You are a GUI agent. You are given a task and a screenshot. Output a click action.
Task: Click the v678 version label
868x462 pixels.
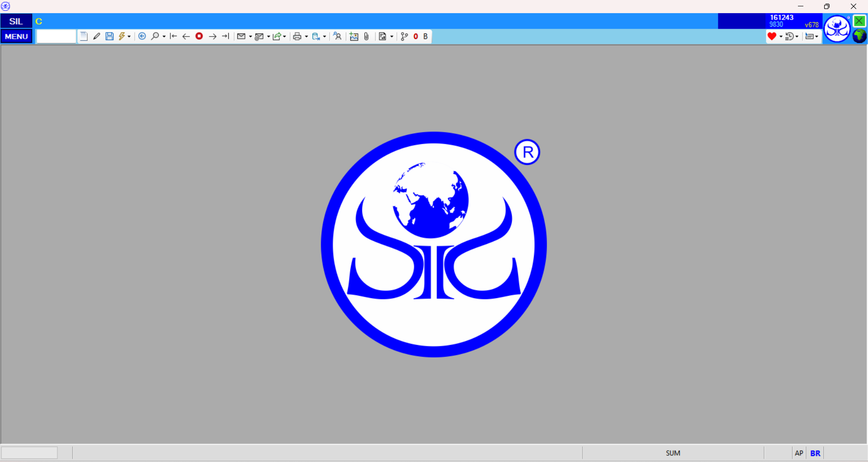(x=811, y=25)
